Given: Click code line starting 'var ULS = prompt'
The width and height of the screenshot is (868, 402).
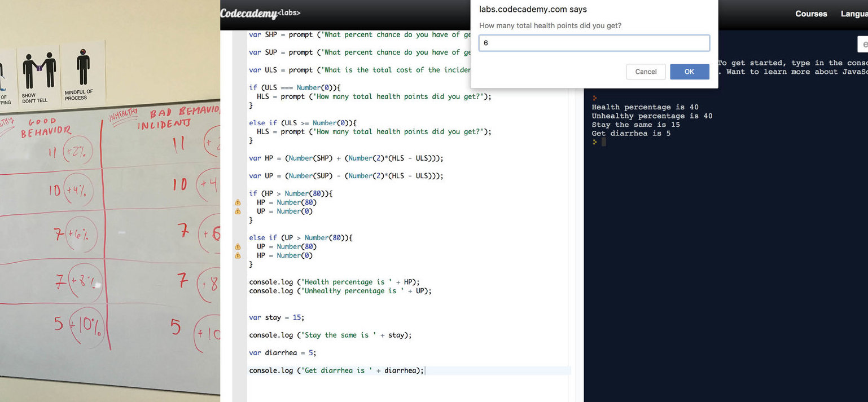Looking at the screenshot, I should tap(360, 70).
